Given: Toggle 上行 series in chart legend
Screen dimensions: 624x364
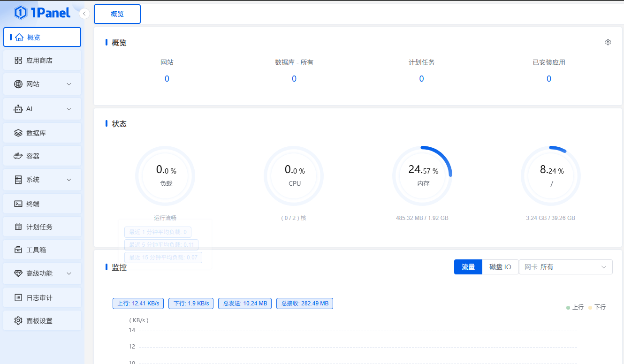Looking at the screenshot, I should pos(575,307).
